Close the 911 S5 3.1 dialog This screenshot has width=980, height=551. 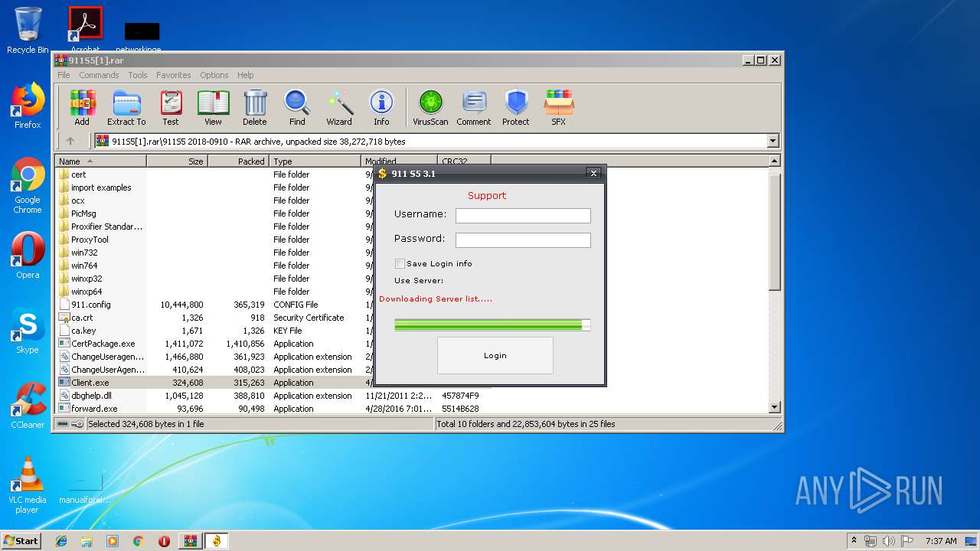[x=593, y=174]
